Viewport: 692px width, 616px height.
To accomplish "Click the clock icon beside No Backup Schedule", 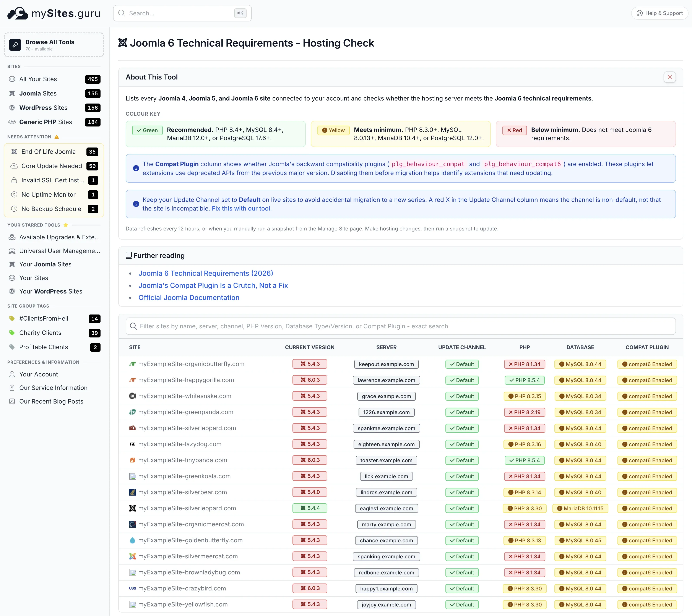I will [x=14, y=209].
